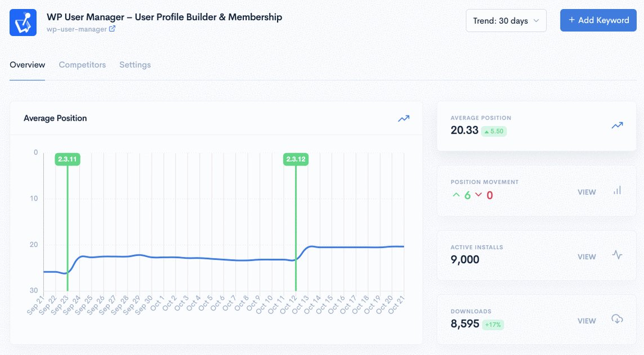Click trend icon in Average Position stat card

(617, 126)
